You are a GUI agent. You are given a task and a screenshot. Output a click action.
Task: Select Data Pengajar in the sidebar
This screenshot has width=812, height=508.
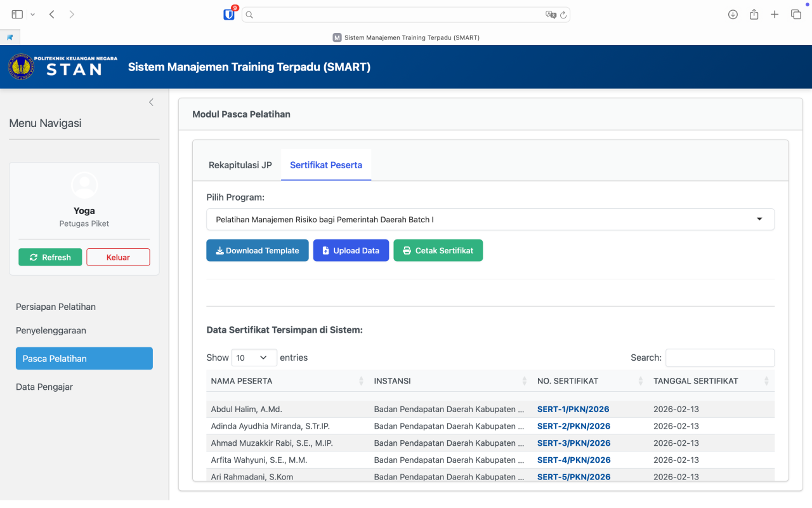(x=44, y=387)
